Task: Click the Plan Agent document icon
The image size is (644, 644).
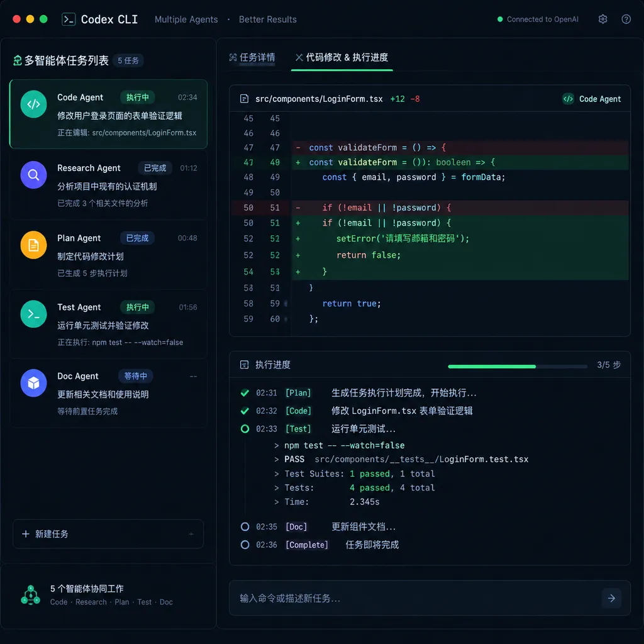Action: (x=33, y=245)
